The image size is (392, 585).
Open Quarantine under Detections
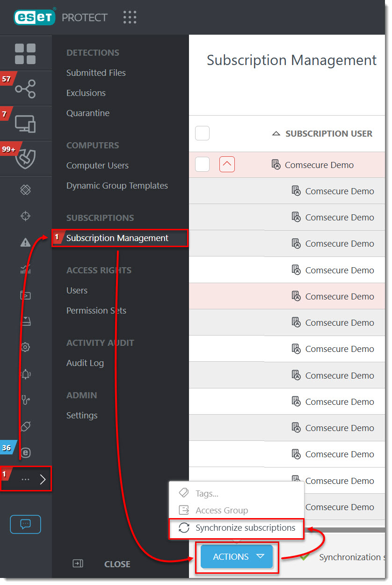coord(88,113)
